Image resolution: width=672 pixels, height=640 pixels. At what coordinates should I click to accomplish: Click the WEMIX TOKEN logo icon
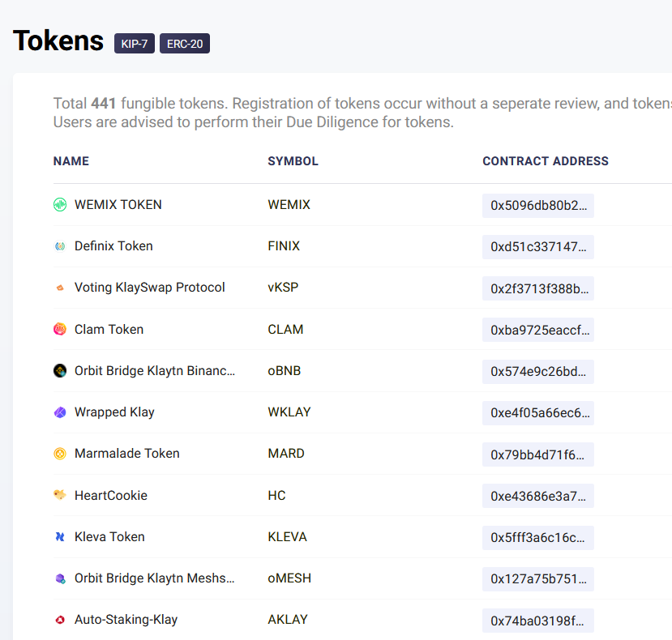click(60, 205)
